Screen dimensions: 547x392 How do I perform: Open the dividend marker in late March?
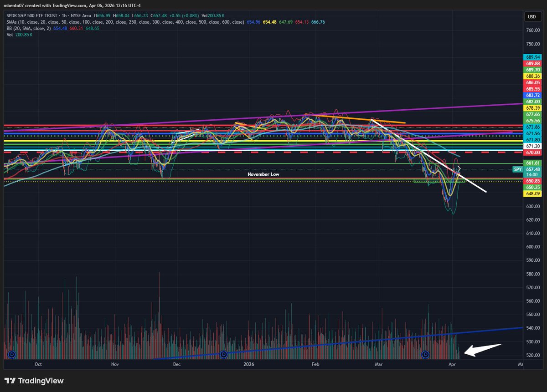coord(426,354)
